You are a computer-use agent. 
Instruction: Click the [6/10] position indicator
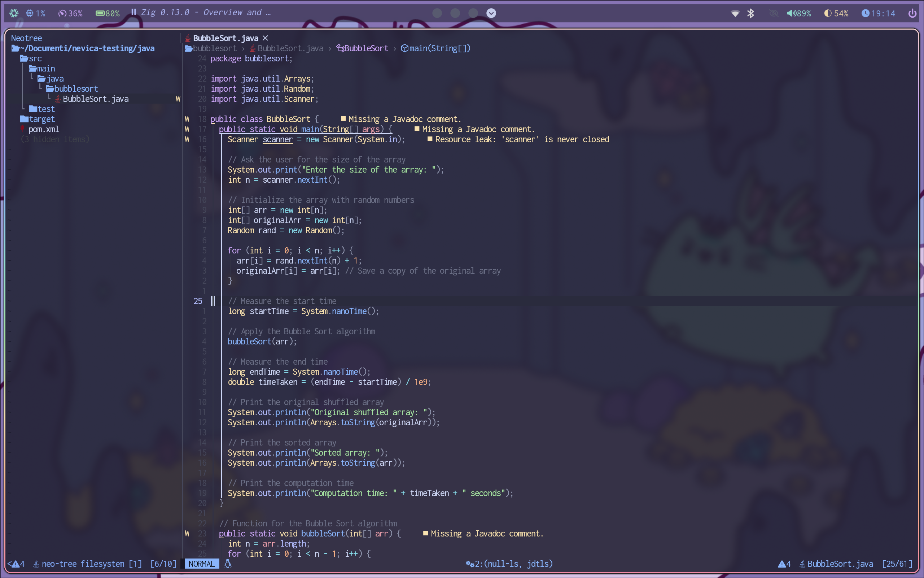click(x=163, y=564)
